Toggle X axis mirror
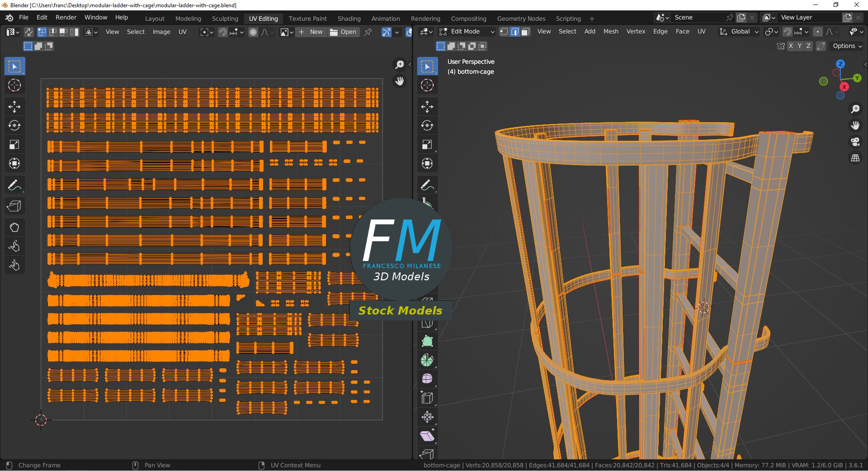868x471 pixels. 791,46
